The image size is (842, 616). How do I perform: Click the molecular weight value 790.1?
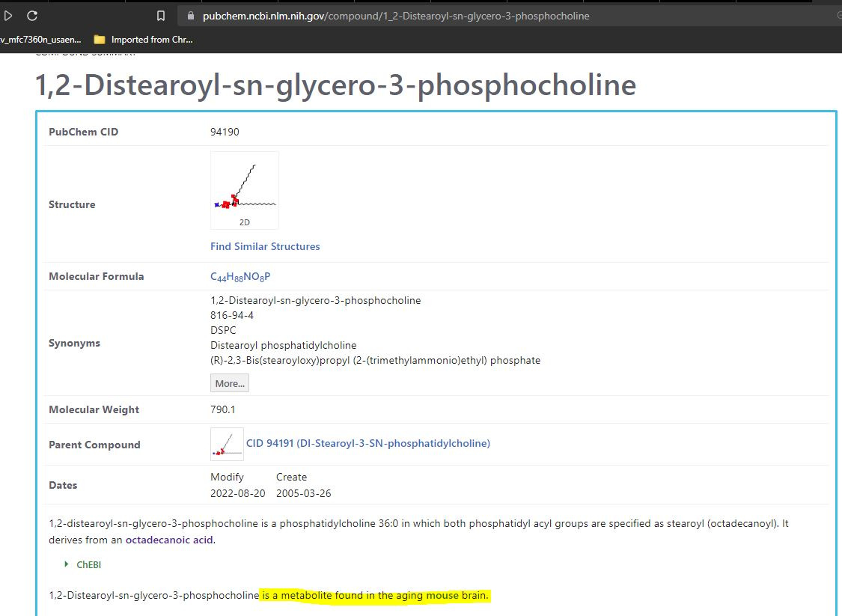tap(223, 409)
